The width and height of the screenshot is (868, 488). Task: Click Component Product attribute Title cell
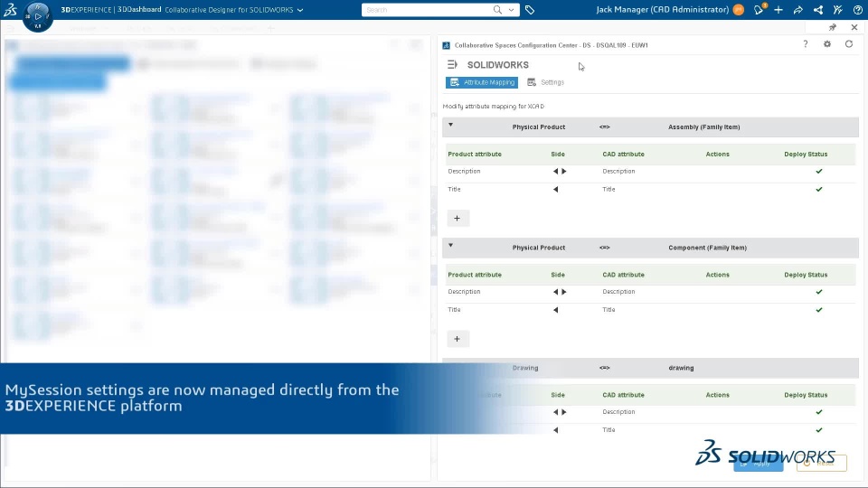pos(454,310)
